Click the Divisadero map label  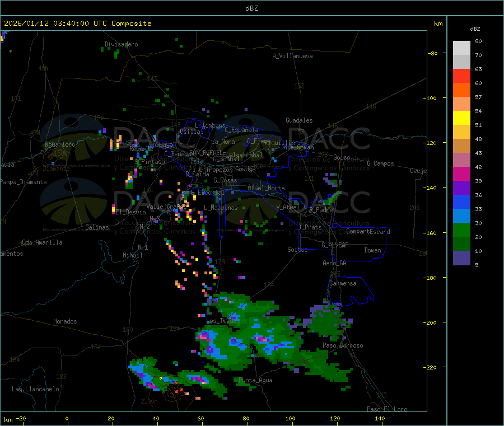pyautogui.click(x=121, y=44)
